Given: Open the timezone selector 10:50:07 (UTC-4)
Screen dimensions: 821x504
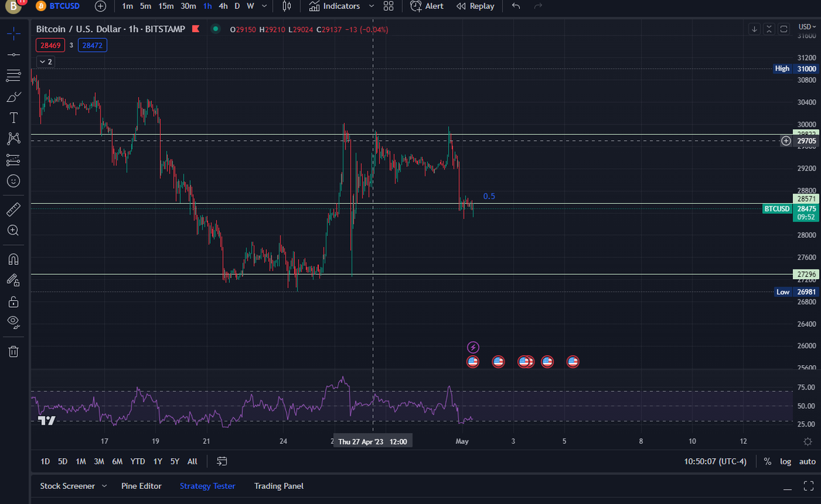Looking at the screenshot, I should [x=715, y=462].
